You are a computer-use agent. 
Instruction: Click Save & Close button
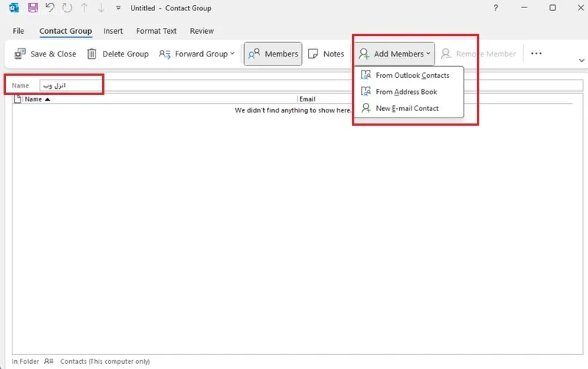tap(45, 54)
